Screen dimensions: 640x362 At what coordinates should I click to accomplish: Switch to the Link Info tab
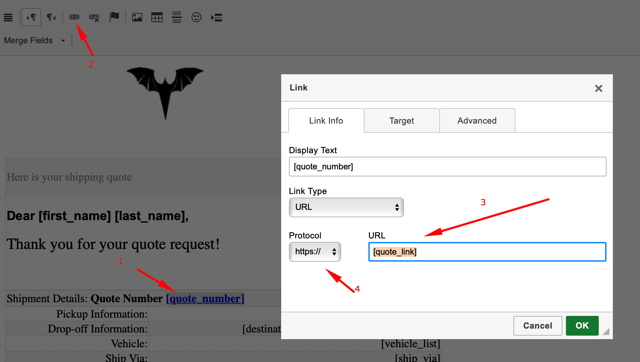tap(326, 121)
